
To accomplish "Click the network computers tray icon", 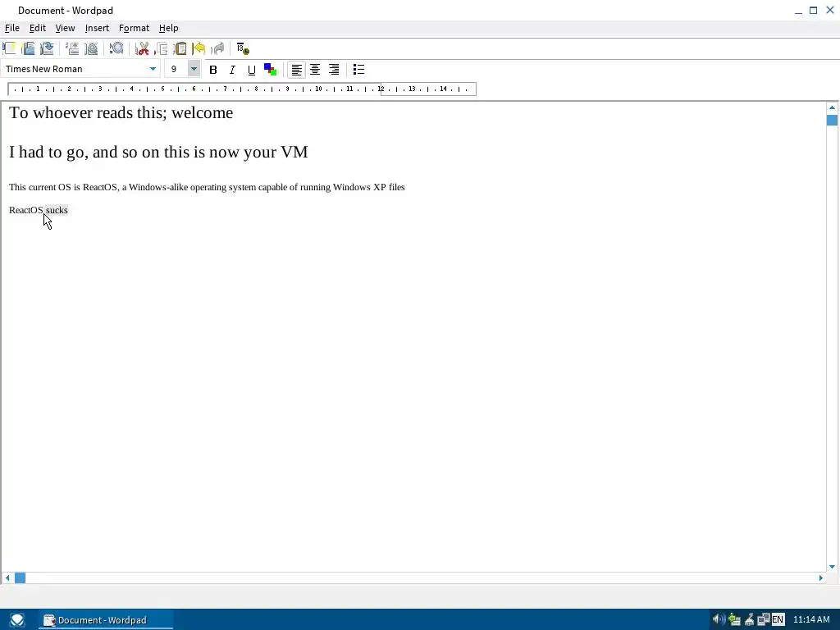I will point(763,620).
